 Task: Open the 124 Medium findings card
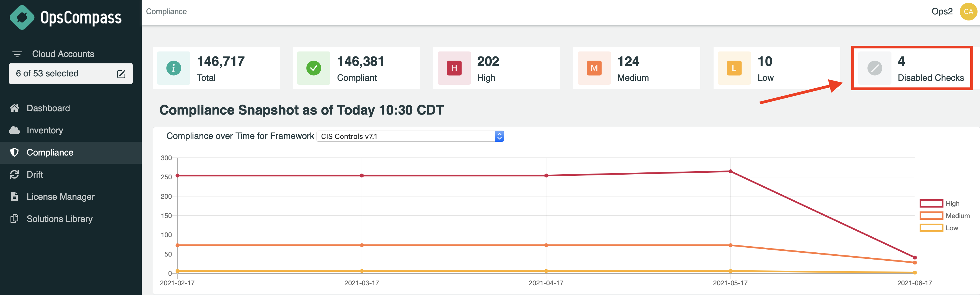636,68
